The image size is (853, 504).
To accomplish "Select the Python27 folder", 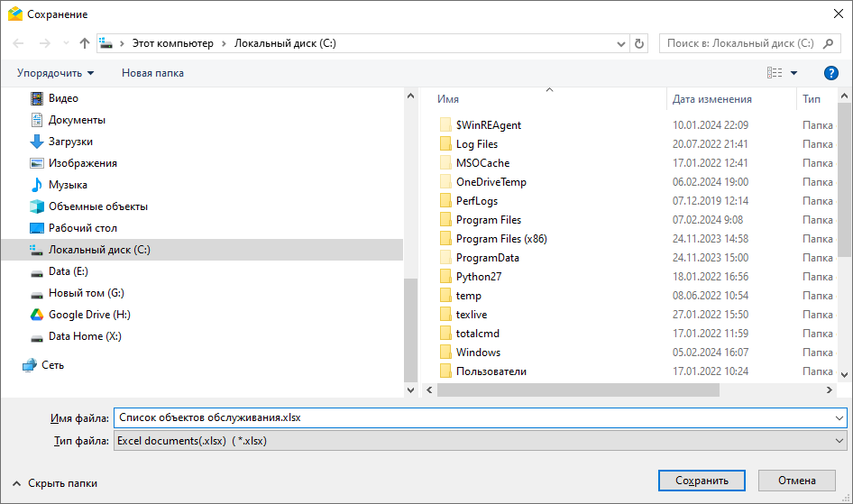I will (478, 277).
